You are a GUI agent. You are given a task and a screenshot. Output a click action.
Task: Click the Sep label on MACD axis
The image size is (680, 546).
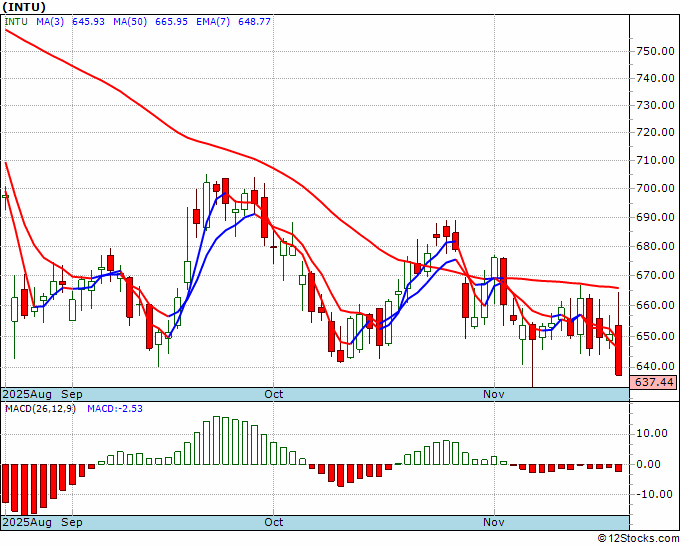[72, 522]
